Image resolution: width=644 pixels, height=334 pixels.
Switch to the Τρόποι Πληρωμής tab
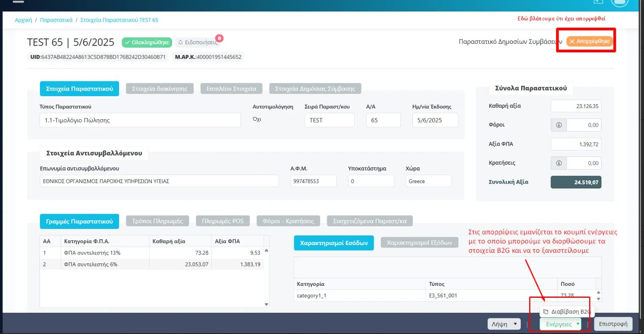coord(157,221)
